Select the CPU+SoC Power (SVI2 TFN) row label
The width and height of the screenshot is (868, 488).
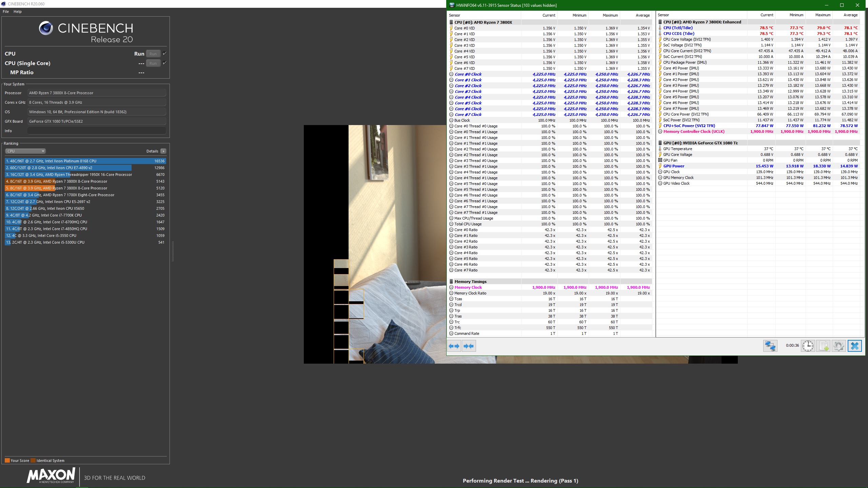click(689, 126)
